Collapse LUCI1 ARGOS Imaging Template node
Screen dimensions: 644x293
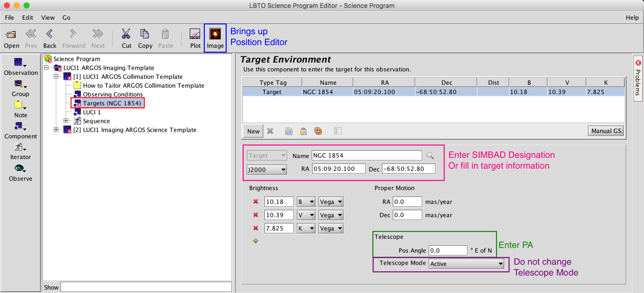(47, 68)
